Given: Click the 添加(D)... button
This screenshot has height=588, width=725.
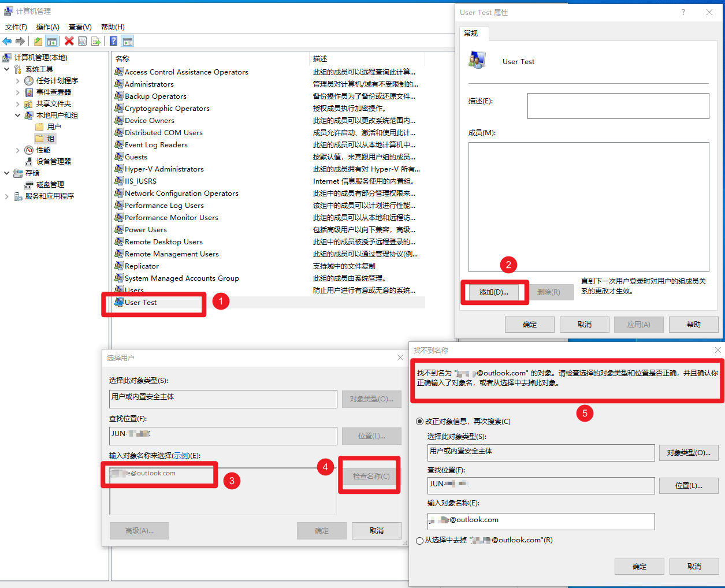Looking at the screenshot, I should click(494, 292).
